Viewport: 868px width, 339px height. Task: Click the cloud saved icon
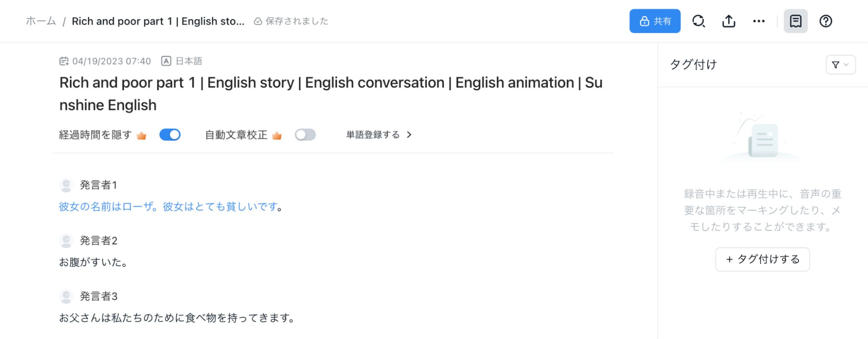[x=258, y=21]
